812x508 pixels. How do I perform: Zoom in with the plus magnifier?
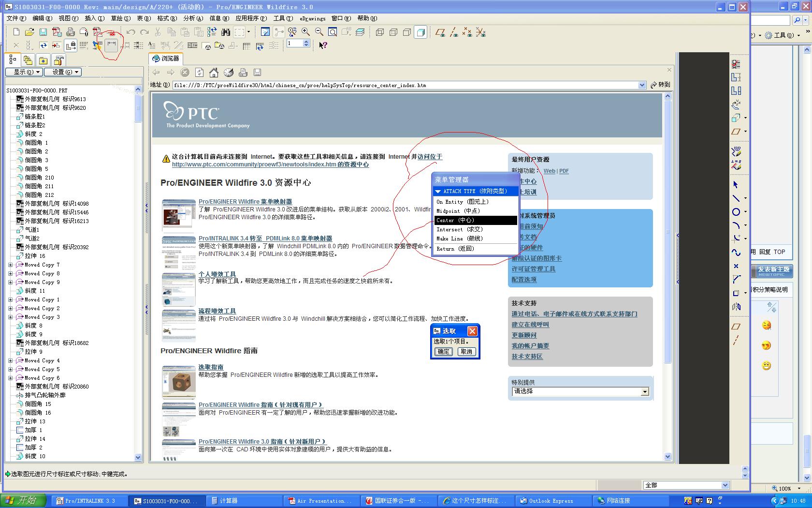(306, 32)
